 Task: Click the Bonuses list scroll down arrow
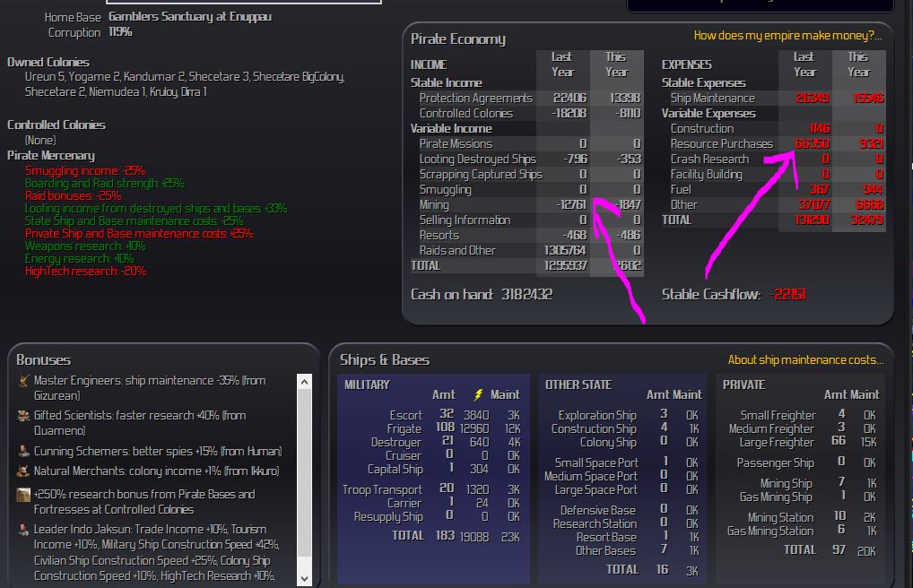pyautogui.click(x=305, y=578)
